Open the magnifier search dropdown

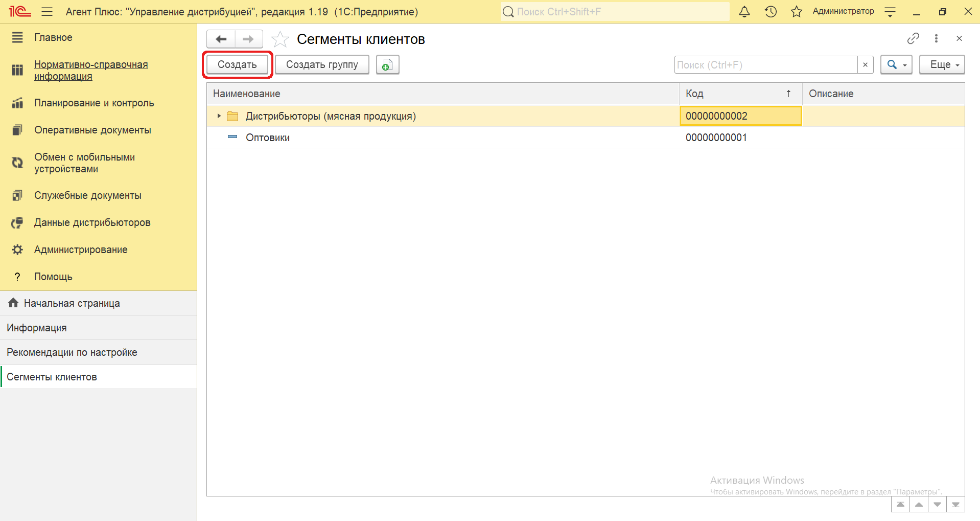pos(896,65)
